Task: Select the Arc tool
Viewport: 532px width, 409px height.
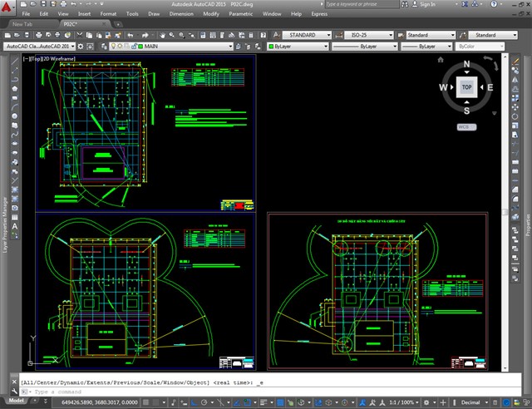Action: pyautogui.click(x=15, y=107)
